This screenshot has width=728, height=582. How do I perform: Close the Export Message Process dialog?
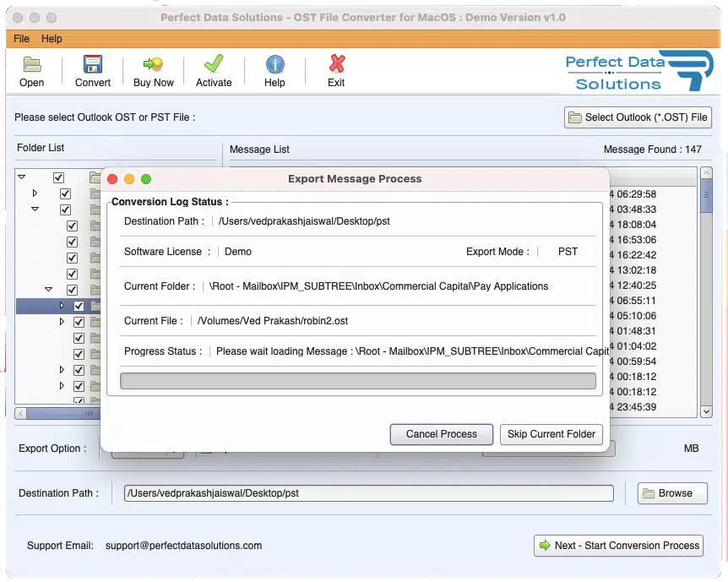[x=112, y=179]
